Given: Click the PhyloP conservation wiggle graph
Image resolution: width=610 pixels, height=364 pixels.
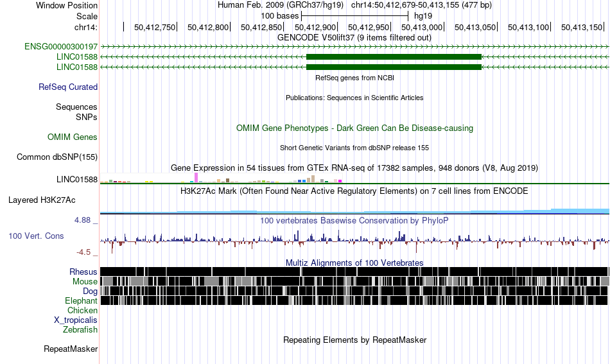Looking at the screenshot, I should [354, 241].
